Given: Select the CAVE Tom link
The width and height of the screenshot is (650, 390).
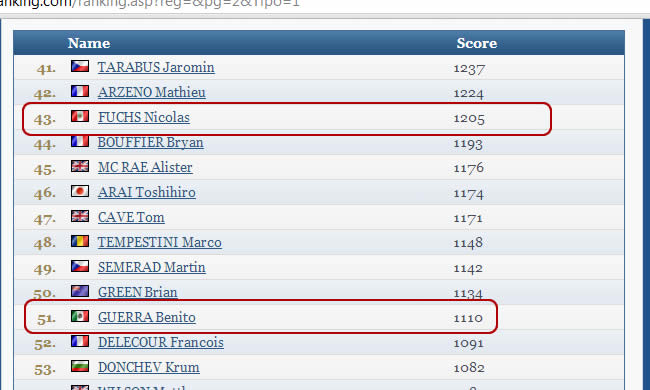Looking at the screenshot, I should click(131, 217).
